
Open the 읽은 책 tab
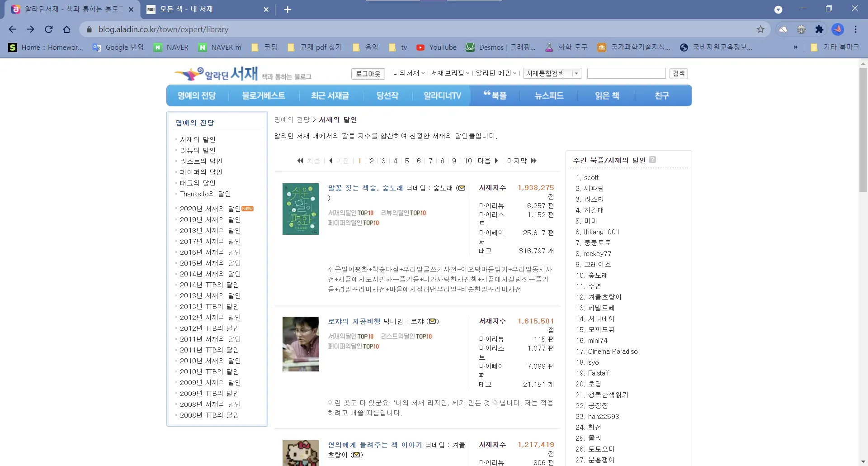(x=607, y=96)
